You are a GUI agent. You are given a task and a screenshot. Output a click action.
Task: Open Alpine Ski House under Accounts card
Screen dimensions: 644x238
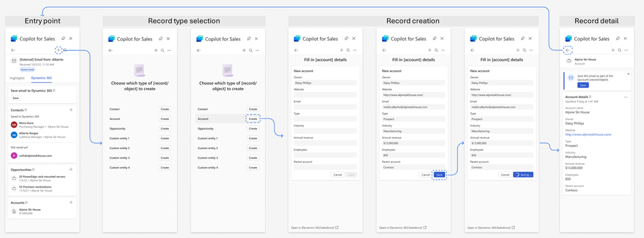click(30, 209)
